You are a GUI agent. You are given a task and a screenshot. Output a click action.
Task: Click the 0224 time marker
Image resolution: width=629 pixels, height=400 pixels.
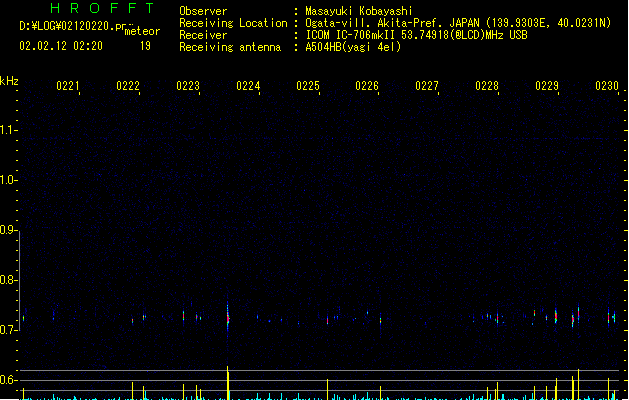248,86
